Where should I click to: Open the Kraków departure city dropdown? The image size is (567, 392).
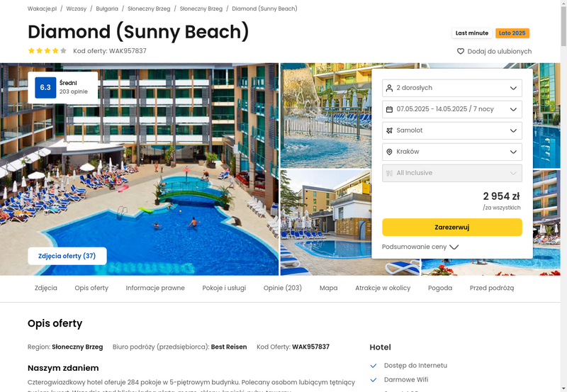pyautogui.click(x=452, y=152)
